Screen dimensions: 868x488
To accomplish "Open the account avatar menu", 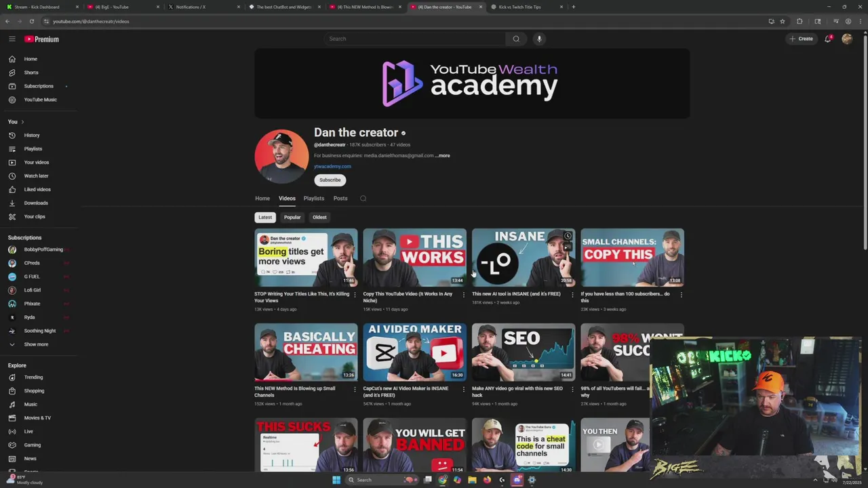I will pos(847,39).
